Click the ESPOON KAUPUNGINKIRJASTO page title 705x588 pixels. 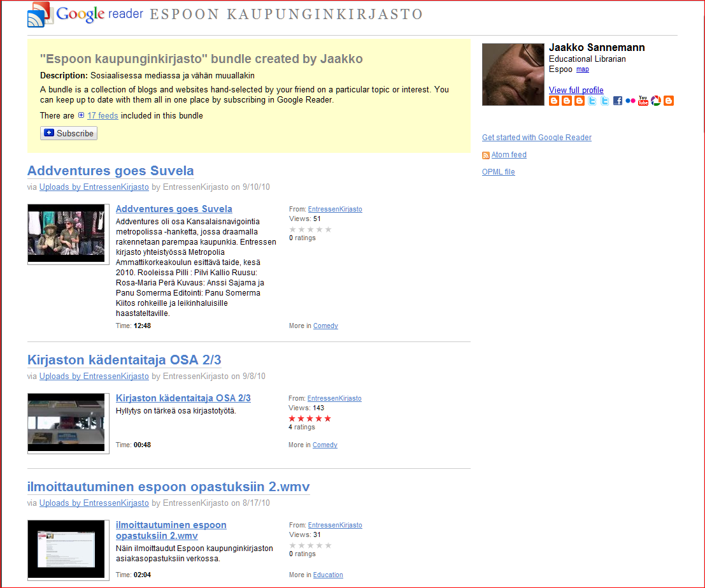[287, 15]
